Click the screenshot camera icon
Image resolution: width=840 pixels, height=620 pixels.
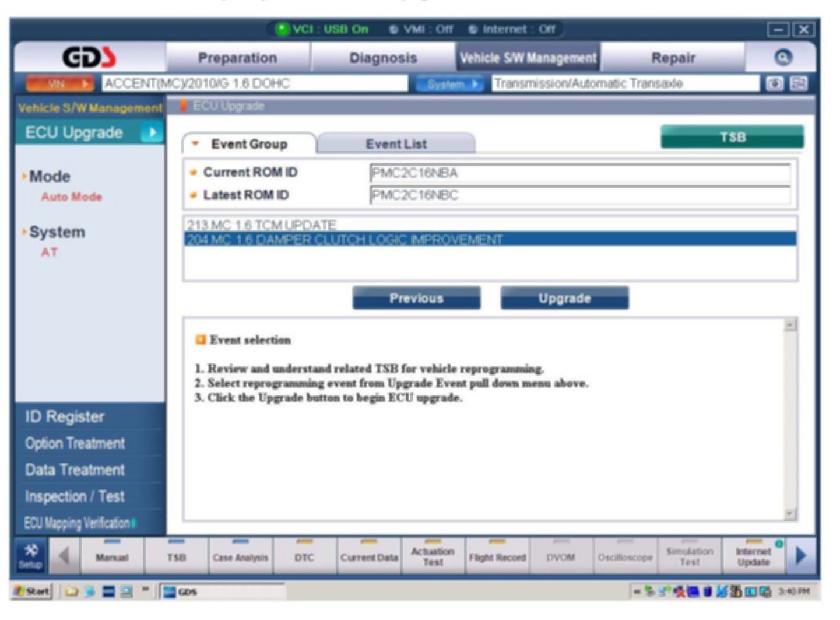(x=774, y=84)
